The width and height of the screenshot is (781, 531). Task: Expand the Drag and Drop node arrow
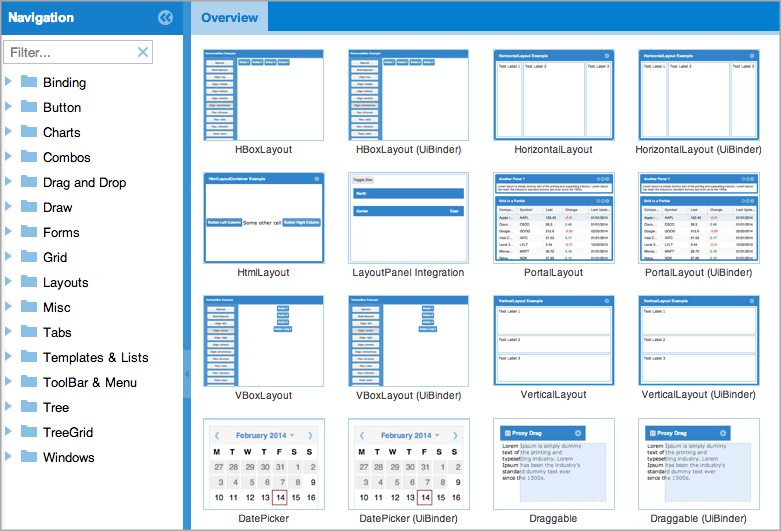(x=8, y=181)
